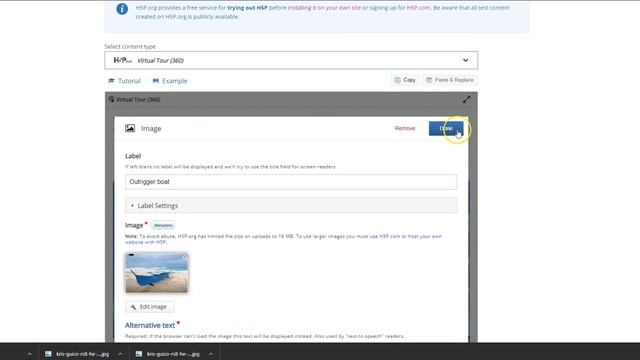
Task: Open the second download item's chevron menu
Action: (211, 354)
